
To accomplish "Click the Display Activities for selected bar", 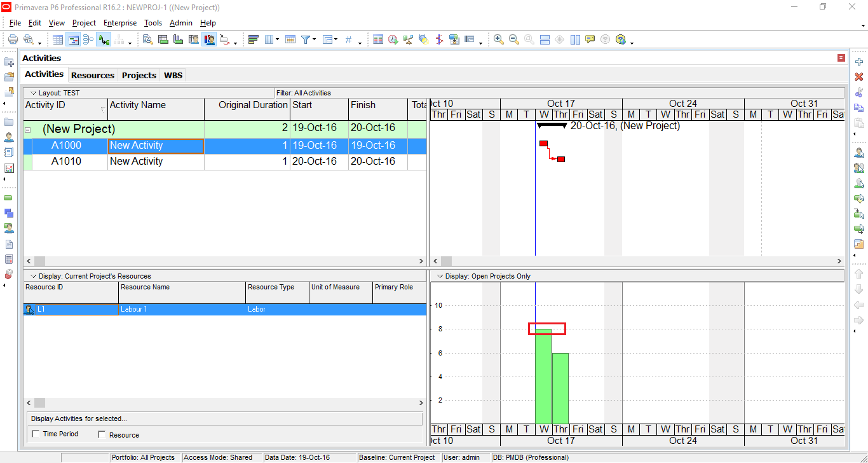I will point(224,418).
